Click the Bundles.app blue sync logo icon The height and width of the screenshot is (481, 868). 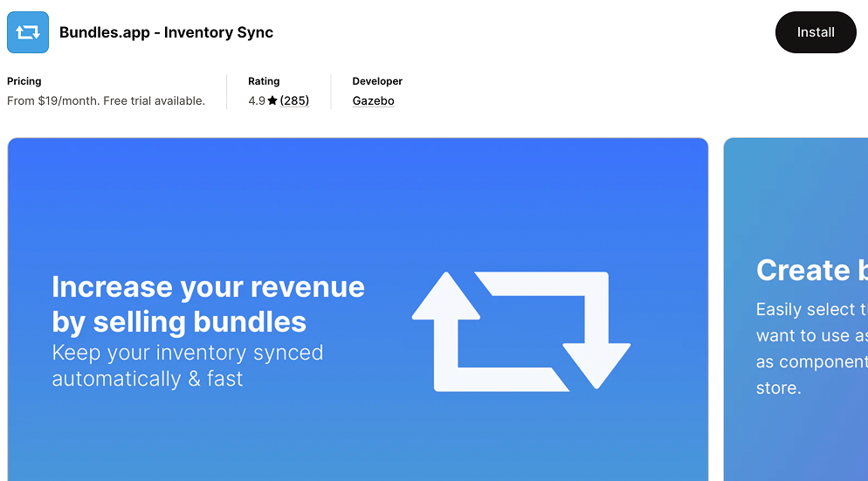pos(28,32)
